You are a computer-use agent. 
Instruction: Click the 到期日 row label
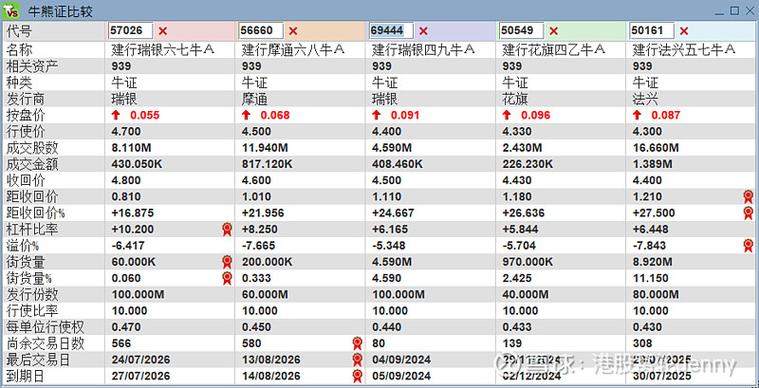tap(26, 376)
